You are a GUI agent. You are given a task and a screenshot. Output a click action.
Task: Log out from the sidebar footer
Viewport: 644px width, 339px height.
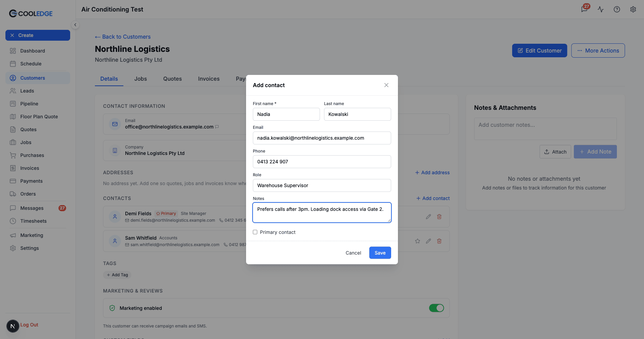coord(29,325)
